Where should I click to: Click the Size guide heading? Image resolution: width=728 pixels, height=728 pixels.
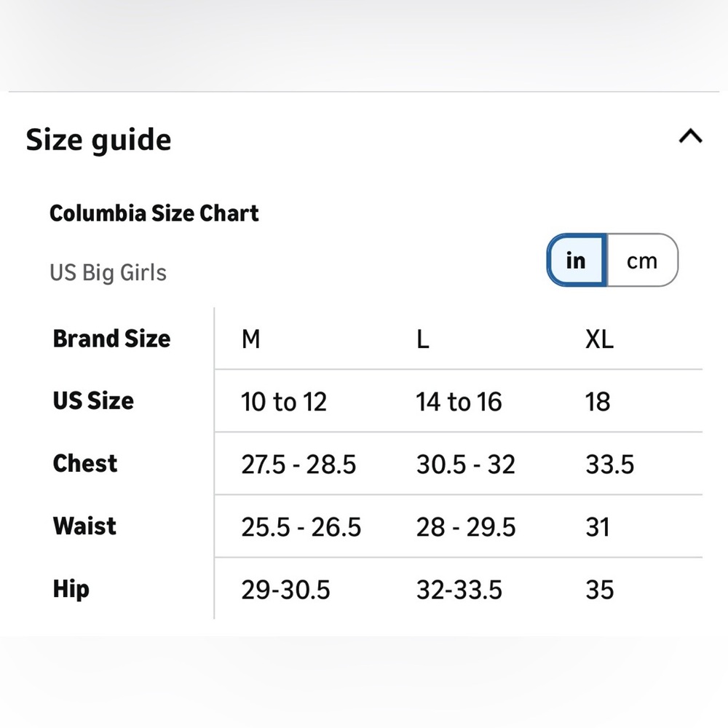(x=98, y=140)
